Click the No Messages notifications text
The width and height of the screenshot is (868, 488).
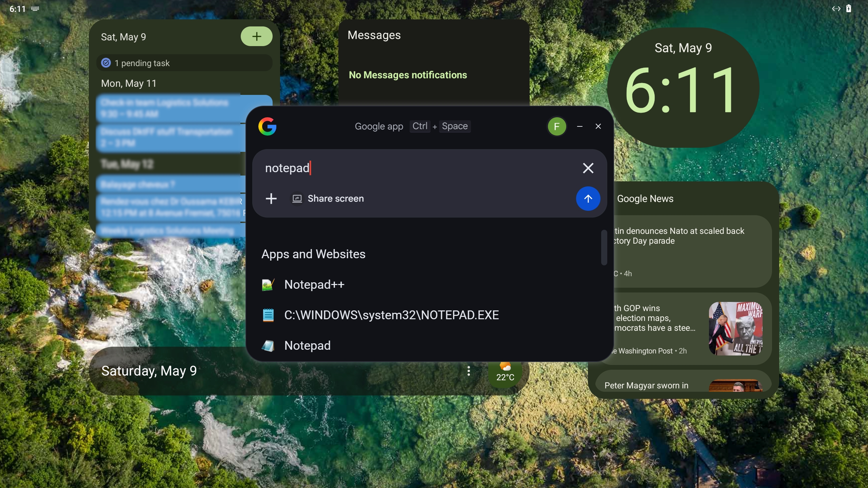(408, 75)
